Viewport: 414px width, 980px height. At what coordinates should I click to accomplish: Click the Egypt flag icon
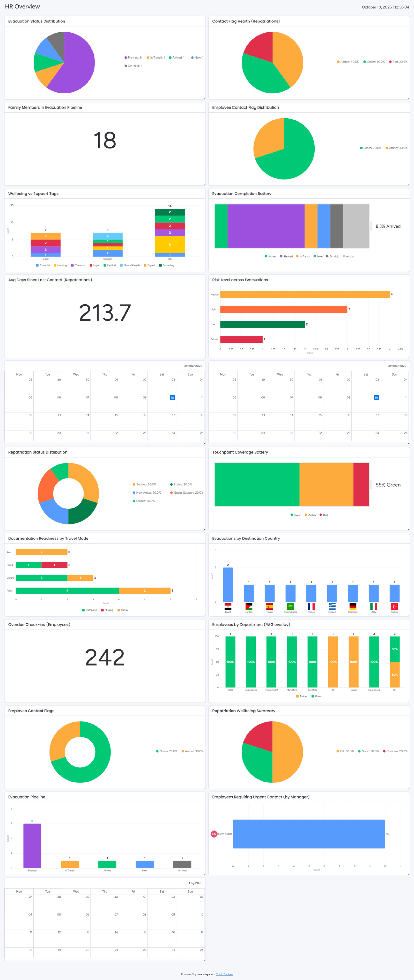(228, 606)
